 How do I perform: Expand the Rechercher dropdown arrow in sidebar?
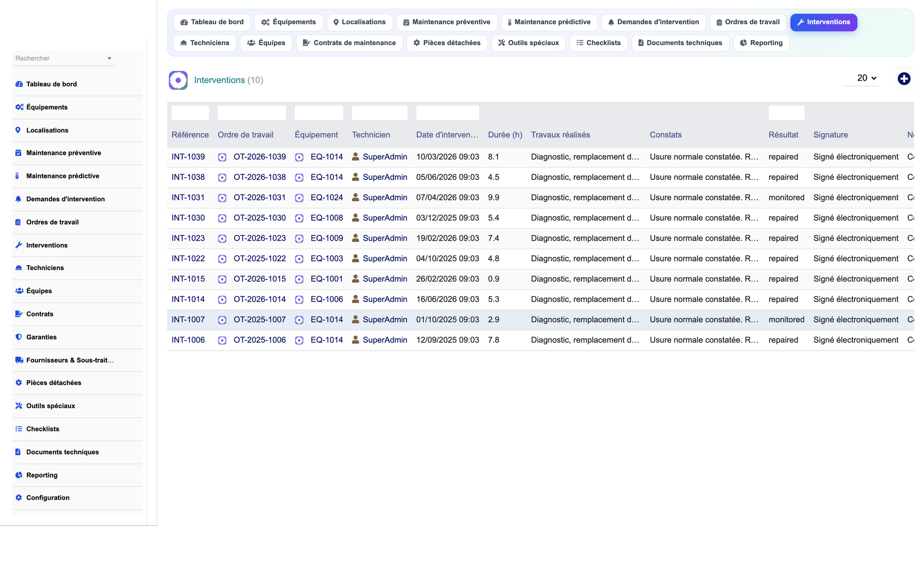(x=109, y=58)
